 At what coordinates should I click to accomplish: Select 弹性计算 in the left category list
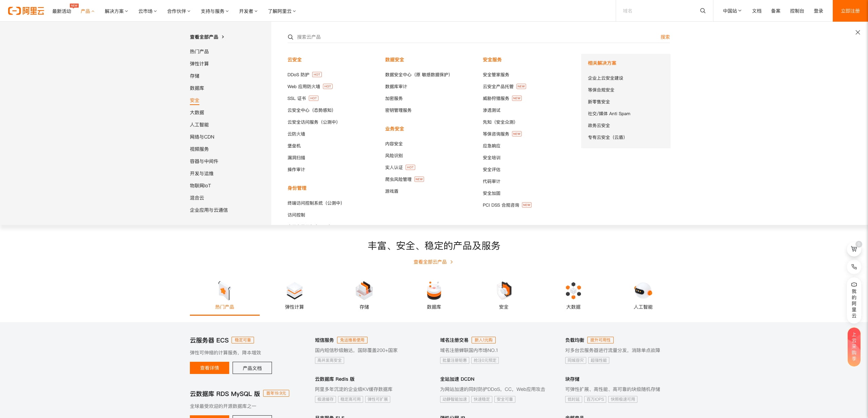click(x=199, y=64)
